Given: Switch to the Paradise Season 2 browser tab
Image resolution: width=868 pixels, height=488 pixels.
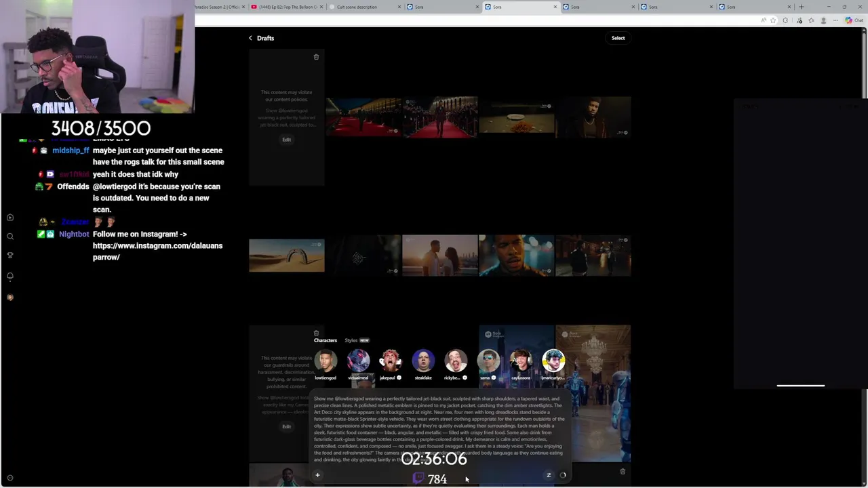Looking at the screenshot, I should (218, 7).
